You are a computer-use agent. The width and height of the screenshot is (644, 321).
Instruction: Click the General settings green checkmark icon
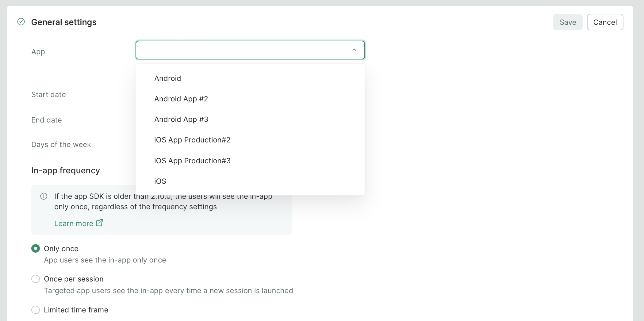[x=21, y=22]
